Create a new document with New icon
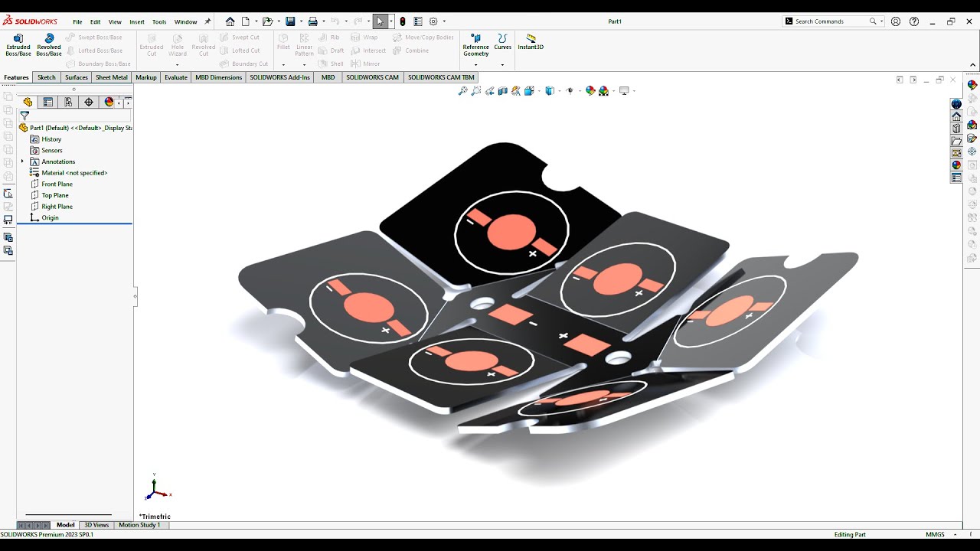 [x=246, y=21]
